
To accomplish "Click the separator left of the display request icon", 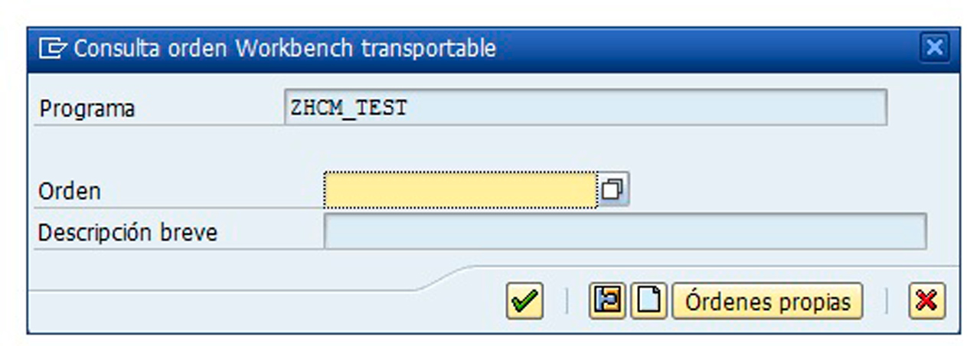I will pos(567,301).
